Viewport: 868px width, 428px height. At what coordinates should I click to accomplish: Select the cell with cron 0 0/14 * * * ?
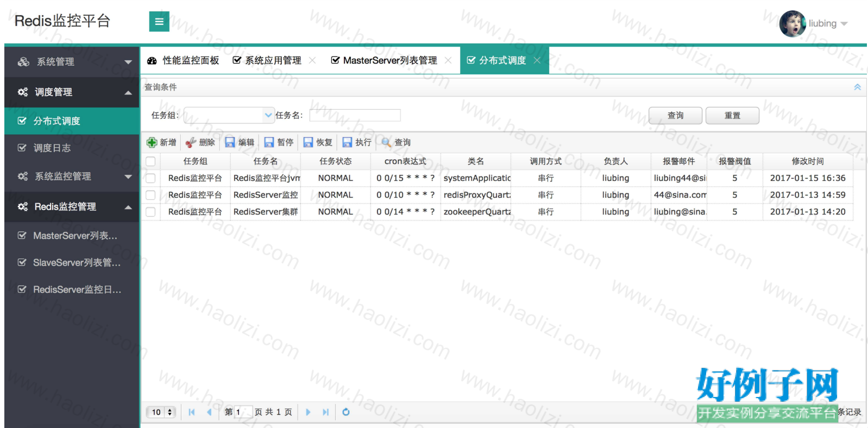click(x=406, y=212)
